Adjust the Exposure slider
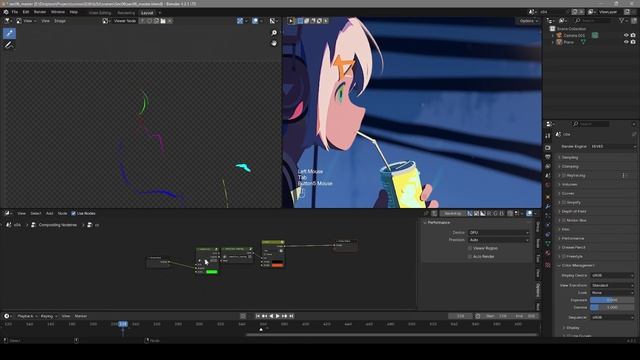This screenshot has width=640, height=360. (x=612, y=300)
